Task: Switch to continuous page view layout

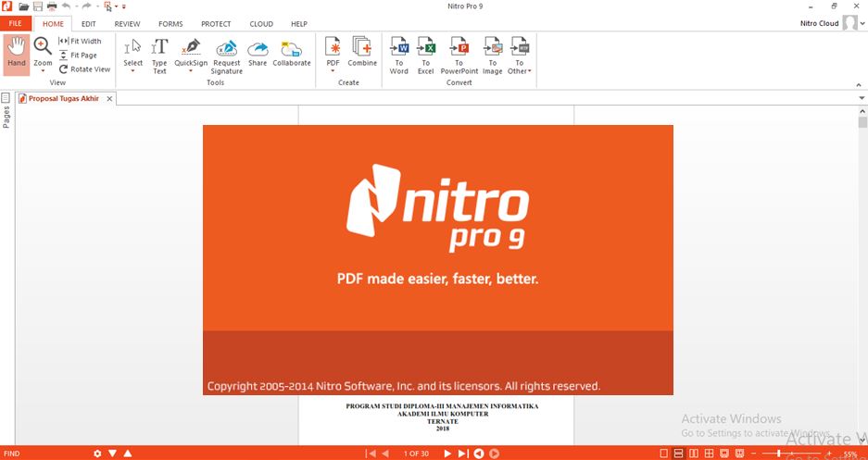Action: pos(679,454)
